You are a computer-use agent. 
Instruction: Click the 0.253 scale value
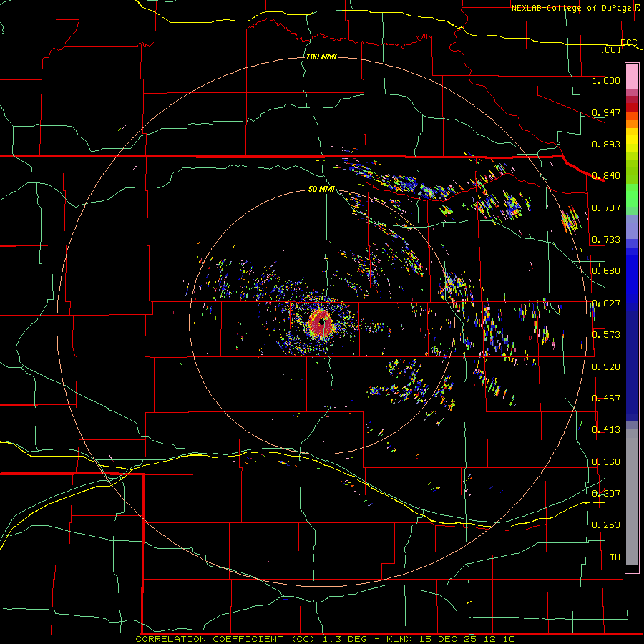pos(606,525)
